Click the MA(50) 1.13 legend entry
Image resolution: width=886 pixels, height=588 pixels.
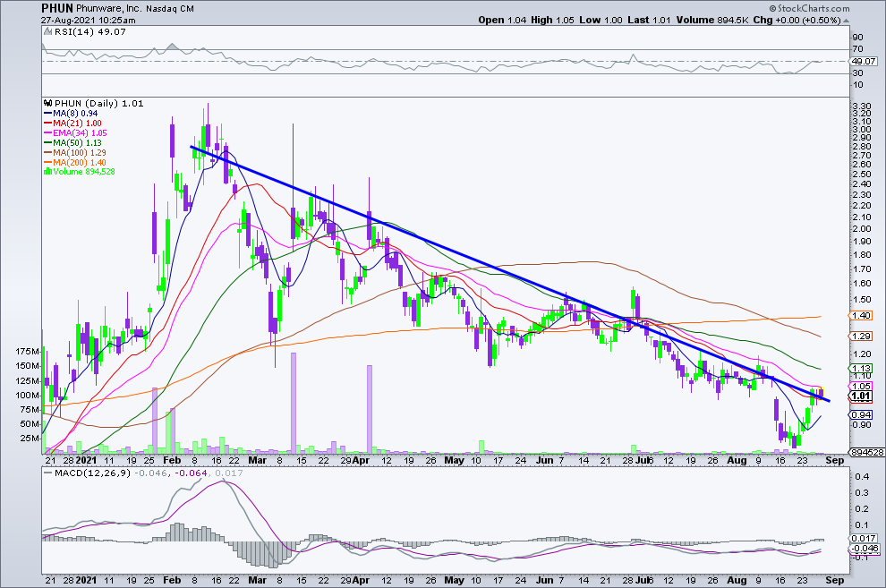[x=72, y=143]
